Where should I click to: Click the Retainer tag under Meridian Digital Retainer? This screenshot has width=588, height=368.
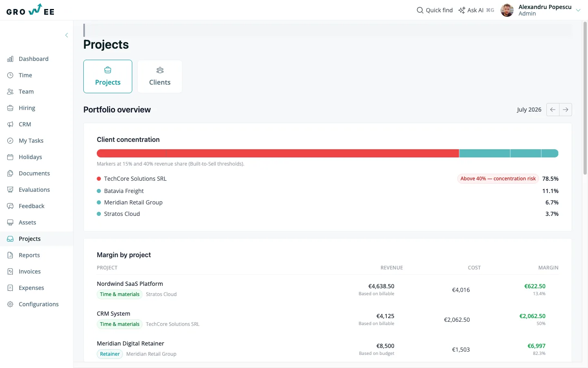click(110, 354)
